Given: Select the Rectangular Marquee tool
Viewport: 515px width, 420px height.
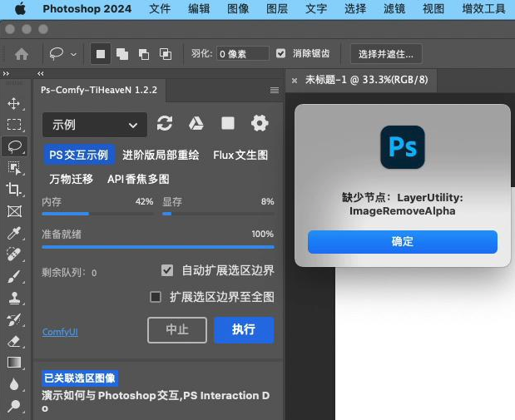Looking at the screenshot, I should pyautogui.click(x=14, y=125).
